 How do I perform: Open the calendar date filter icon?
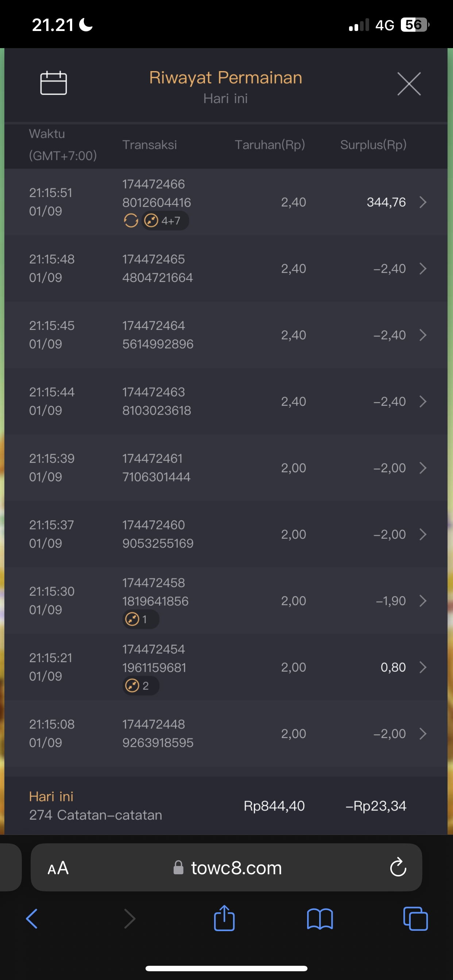point(53,83)
